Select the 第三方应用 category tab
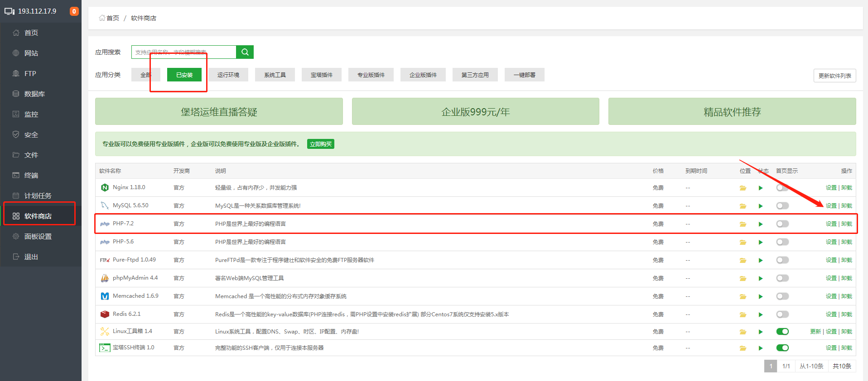 click(x=475, y=75)
